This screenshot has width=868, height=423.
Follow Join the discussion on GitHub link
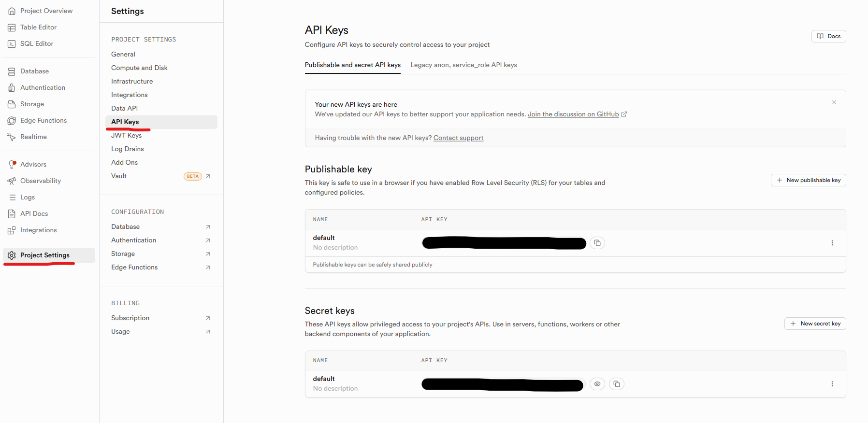click(x=573, y=114)
